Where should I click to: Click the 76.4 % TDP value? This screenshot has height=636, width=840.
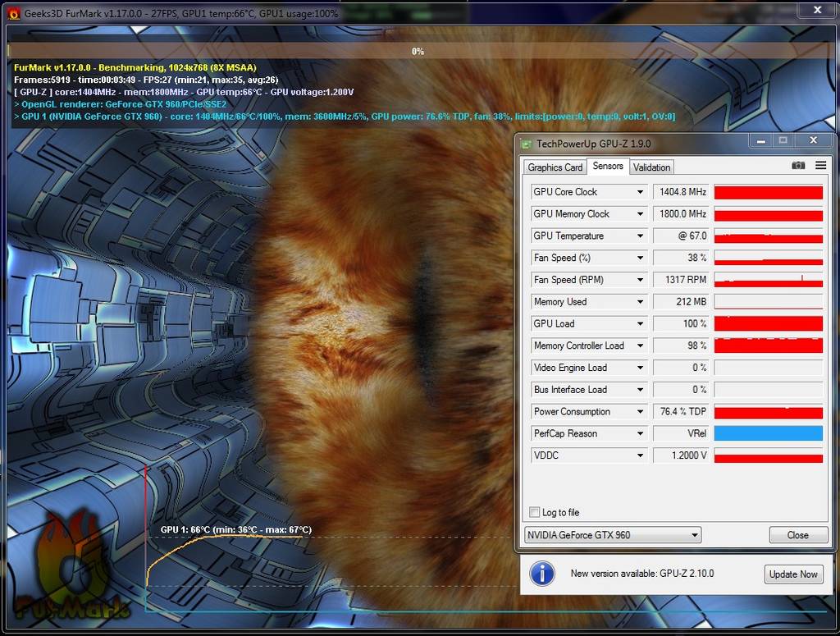pyautogui.click(x=681, y=411)
